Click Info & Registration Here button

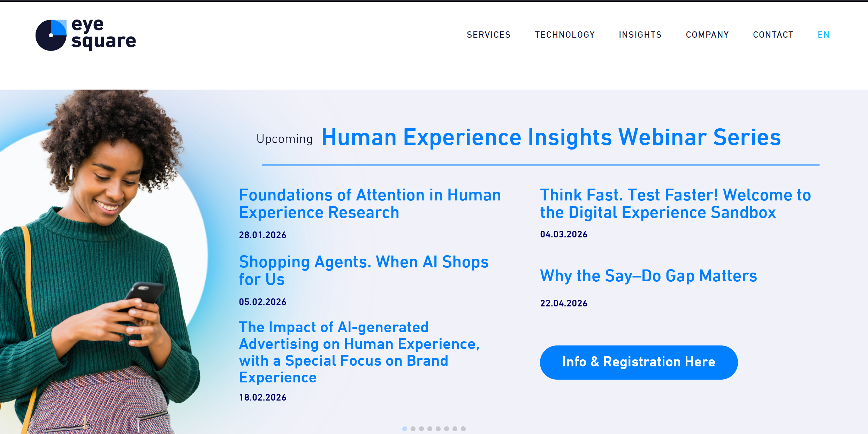coord(639,362)
